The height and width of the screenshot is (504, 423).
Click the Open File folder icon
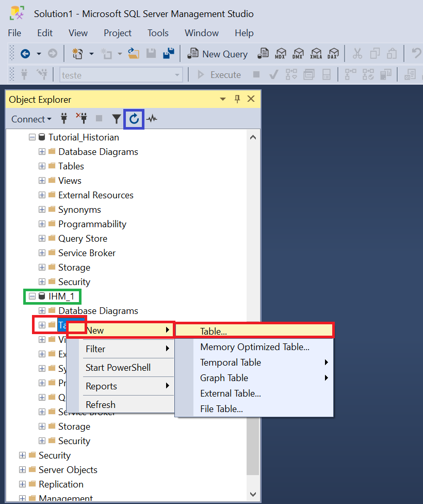pos(134,54)
